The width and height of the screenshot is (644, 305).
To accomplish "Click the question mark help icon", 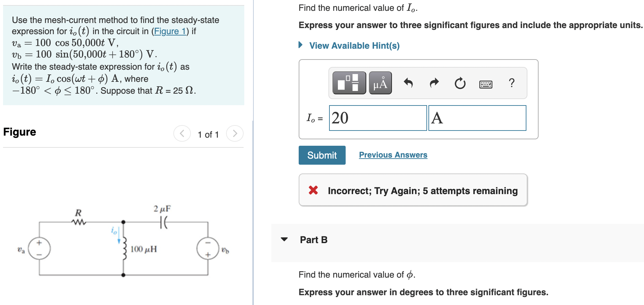I will click(x=512, y=83).
